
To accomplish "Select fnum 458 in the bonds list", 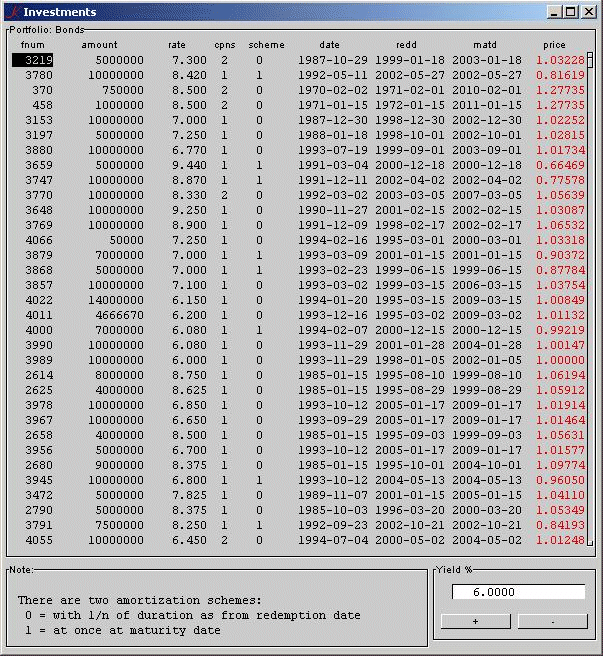I will pyautogui.click(x=42, y=105).
